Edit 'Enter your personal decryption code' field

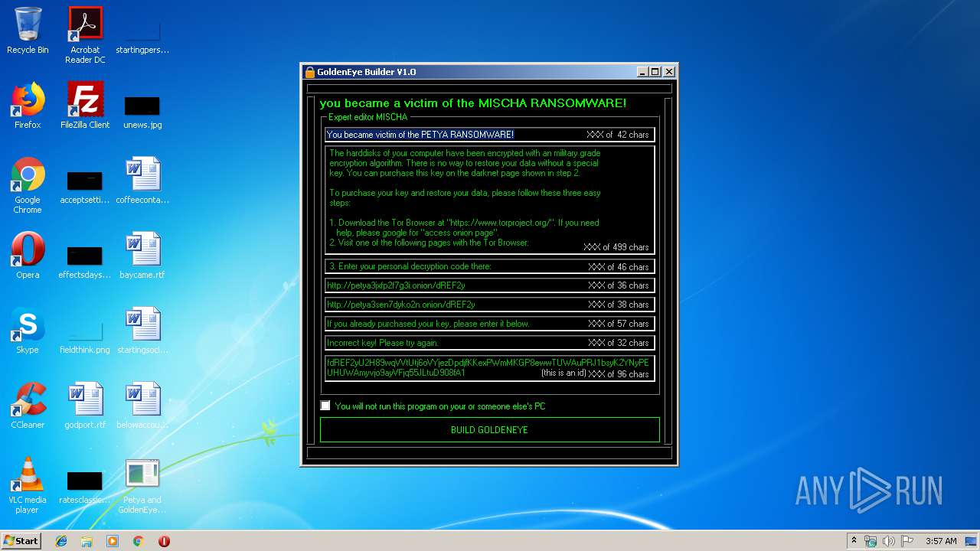pos(489,266)
